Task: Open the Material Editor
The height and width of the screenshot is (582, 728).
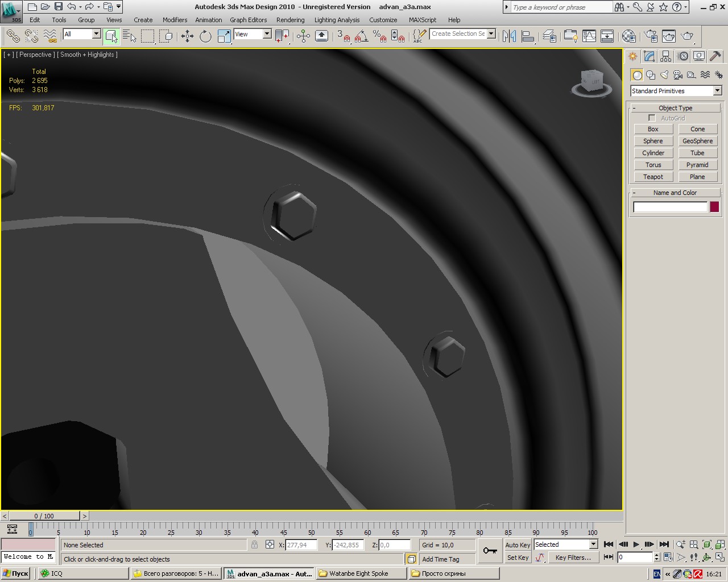Action: click(628, 36)
